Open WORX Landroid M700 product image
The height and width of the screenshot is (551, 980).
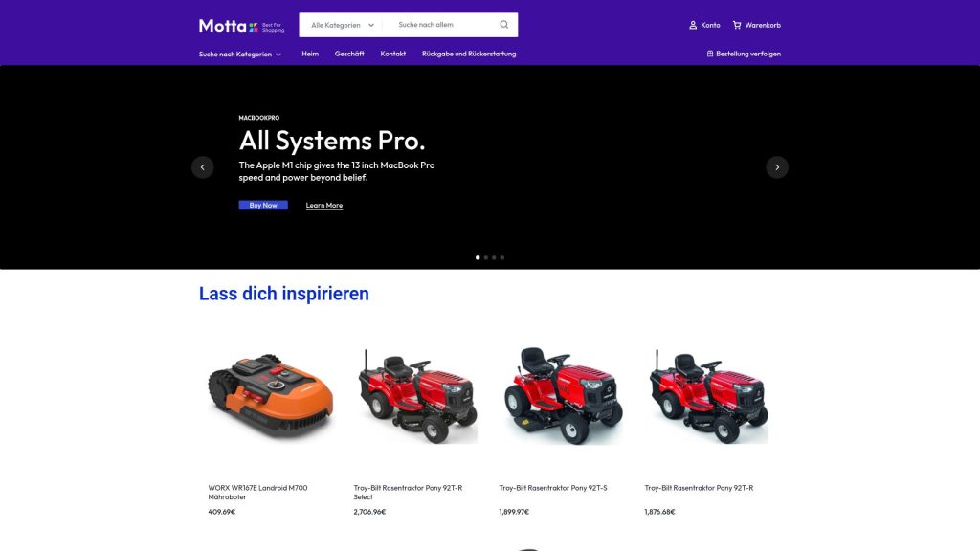[x=271, y=395]
